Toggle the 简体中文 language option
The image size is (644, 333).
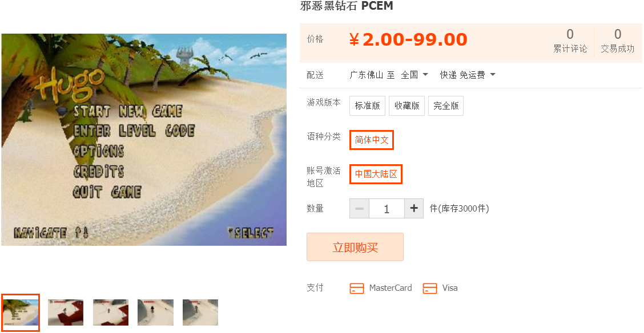coord(372,140)
